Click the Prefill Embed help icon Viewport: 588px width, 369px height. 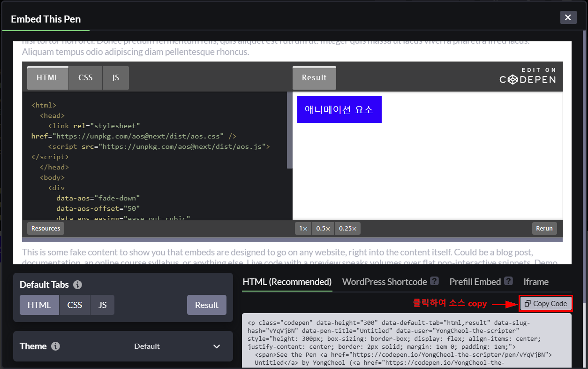click(x=508, y=281)
